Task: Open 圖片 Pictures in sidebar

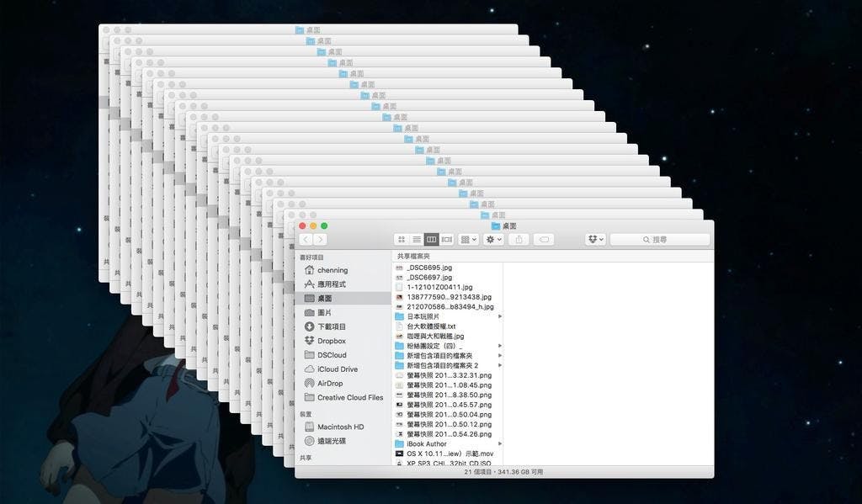Action: pos(343,312)
